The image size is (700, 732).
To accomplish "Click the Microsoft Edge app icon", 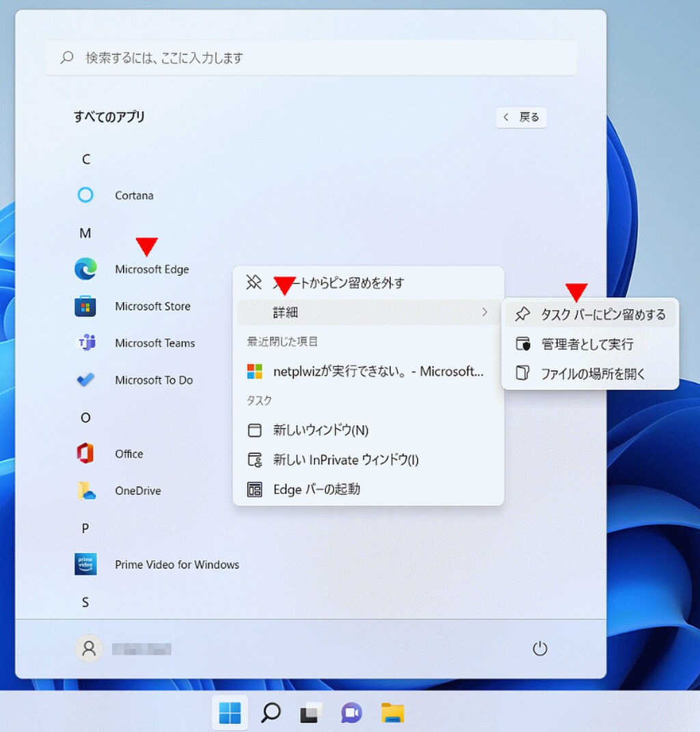I will tap(85, 269).
